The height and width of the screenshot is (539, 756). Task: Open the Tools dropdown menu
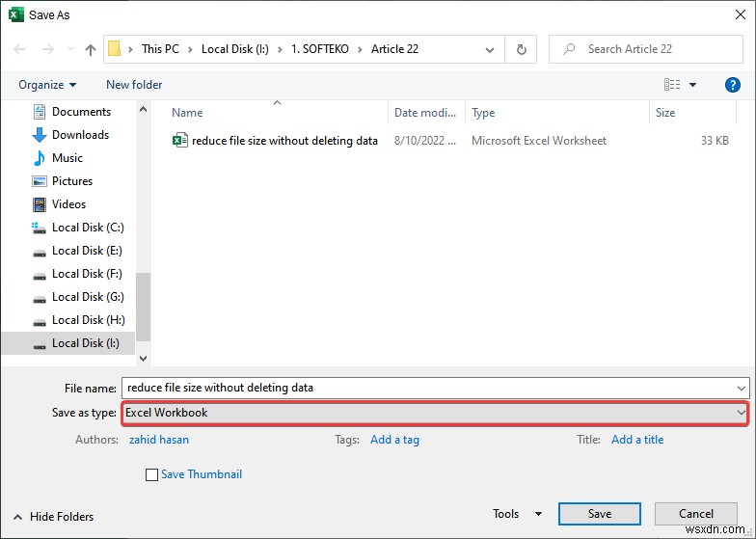[517, 514]
